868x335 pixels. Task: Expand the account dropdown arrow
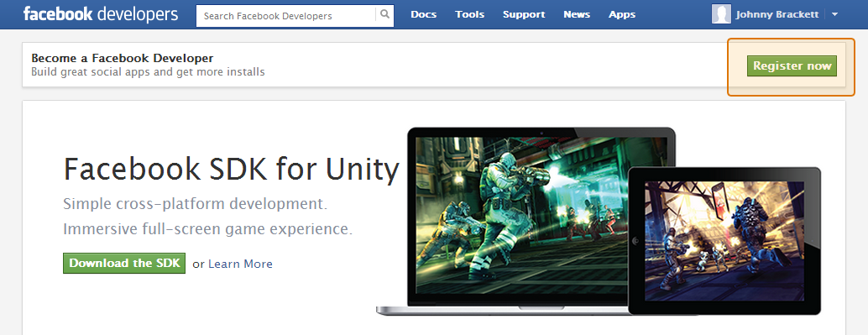(x=834, y=15)
